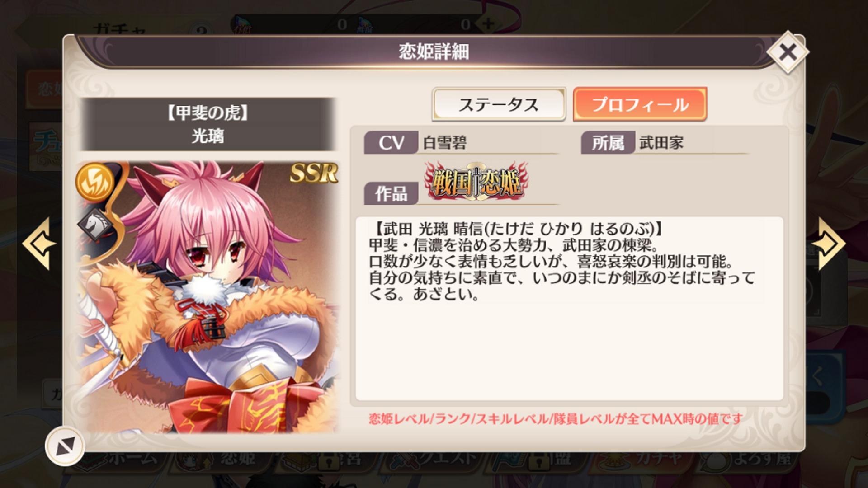Click the 所属 武田家 affiliation field
Viewport: 868px width, 488px height.
[665, 143]
